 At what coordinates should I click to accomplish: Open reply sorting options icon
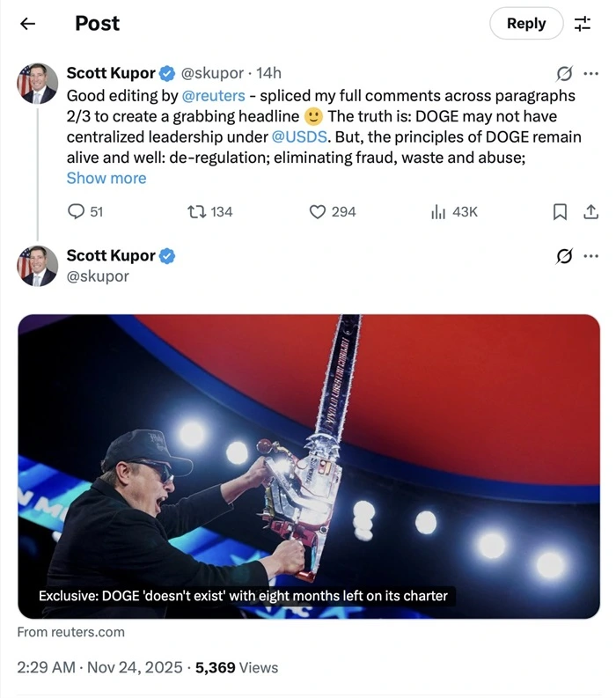click(x=583, y=24)
